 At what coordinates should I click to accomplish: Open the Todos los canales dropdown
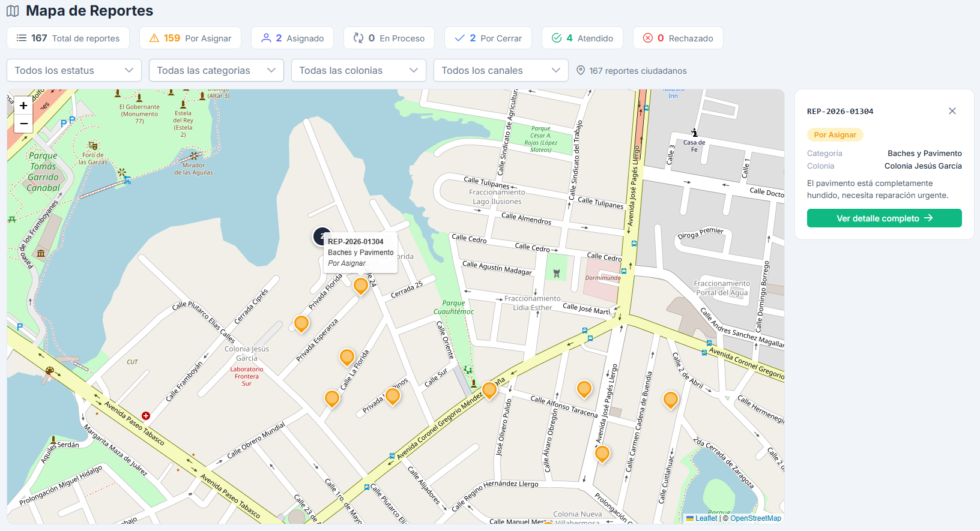pos(501,70)
